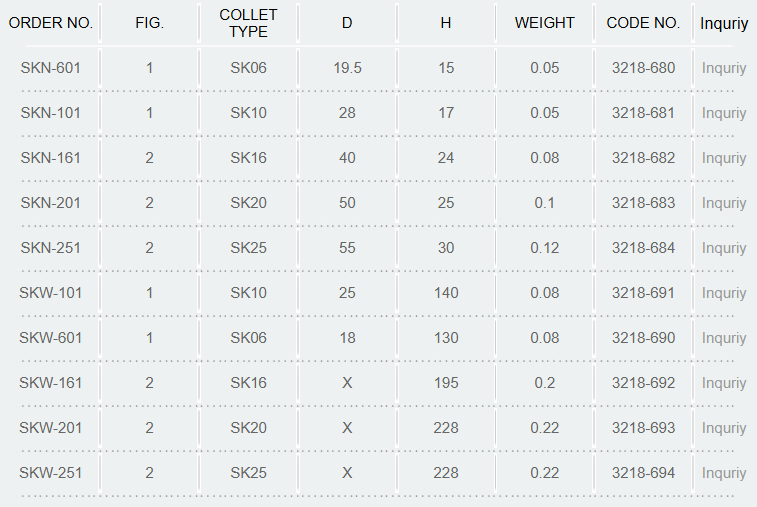
Task: Click the code 3218-691 cell
Action: click(x=643, y=293)
